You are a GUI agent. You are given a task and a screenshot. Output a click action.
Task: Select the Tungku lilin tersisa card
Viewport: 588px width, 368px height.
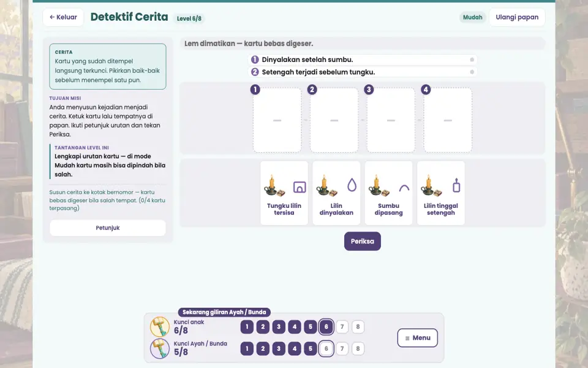pos(284,193)
